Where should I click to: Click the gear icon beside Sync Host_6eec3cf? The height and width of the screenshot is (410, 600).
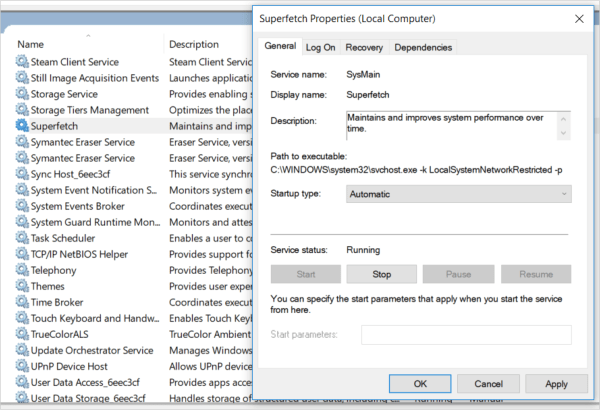click(22, 174)
